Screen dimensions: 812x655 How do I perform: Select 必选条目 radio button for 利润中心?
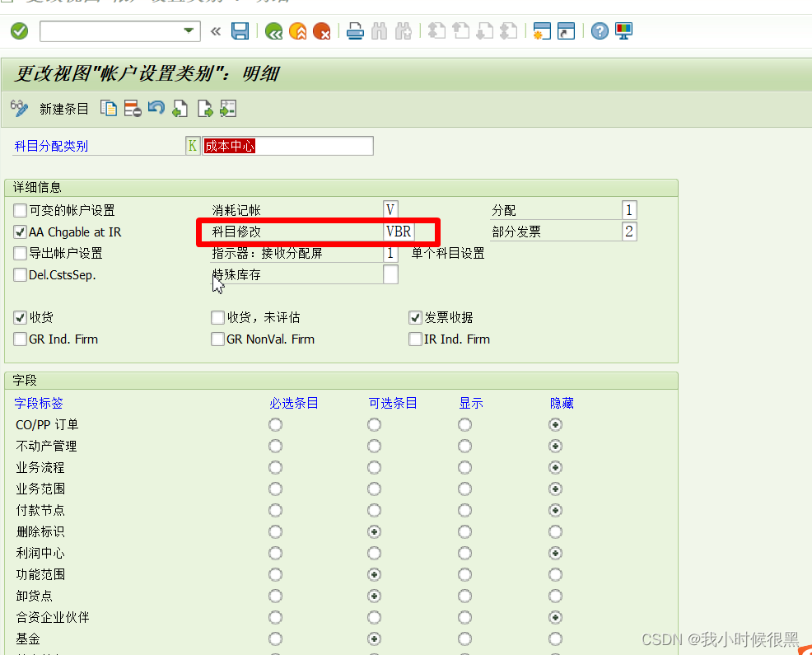click(x=275, y=553)
